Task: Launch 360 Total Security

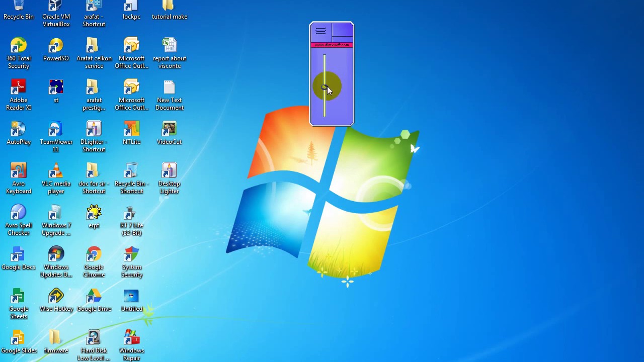Action: [x=19, y=53]
